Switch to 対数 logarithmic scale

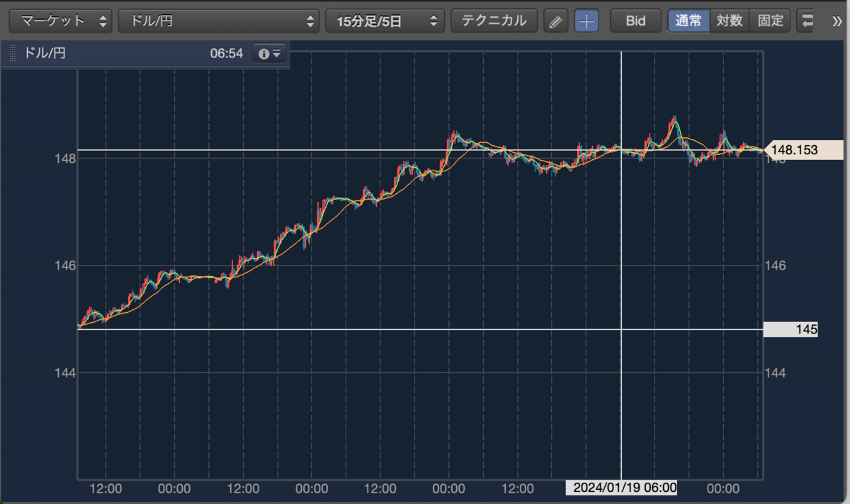click(x=729, y=21)
